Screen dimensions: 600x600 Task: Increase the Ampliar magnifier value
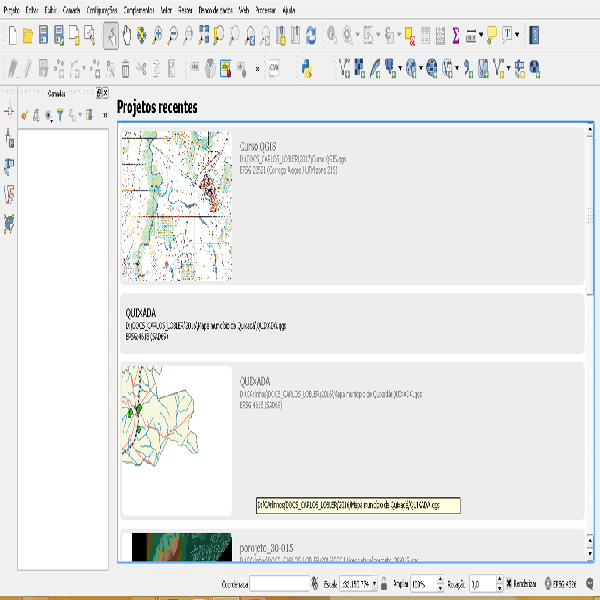click(440, 579)
